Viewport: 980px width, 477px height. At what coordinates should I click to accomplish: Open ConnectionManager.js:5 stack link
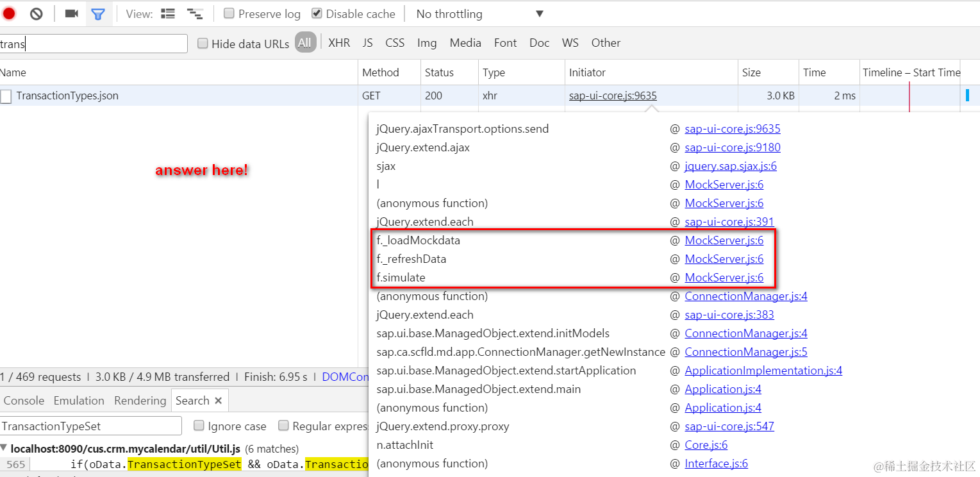[x=746, y=352]
